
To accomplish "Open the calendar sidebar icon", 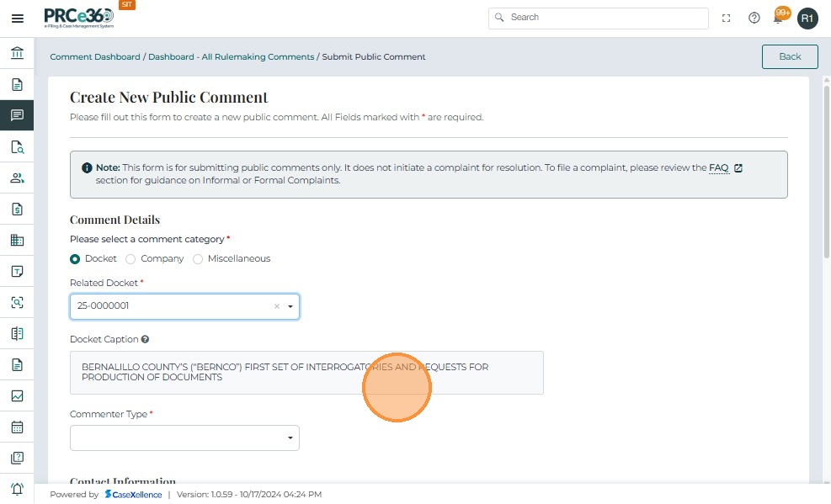I will (x=17, y=427).
